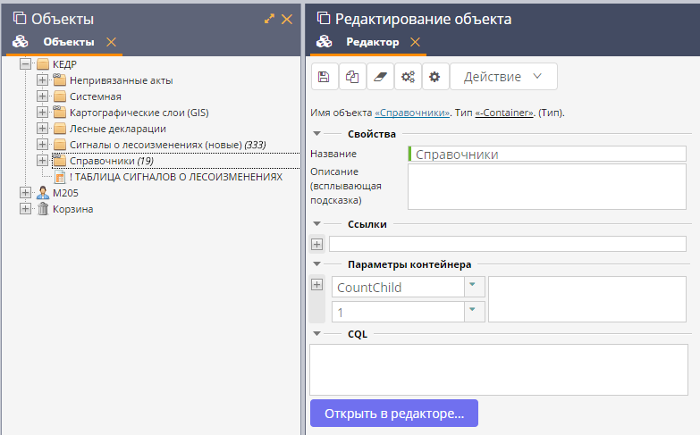This screenshot has width=700, height=435.
Task: Select Картографические слои (GIS) item
Action: pyautogui.click(x=139, y=113)
